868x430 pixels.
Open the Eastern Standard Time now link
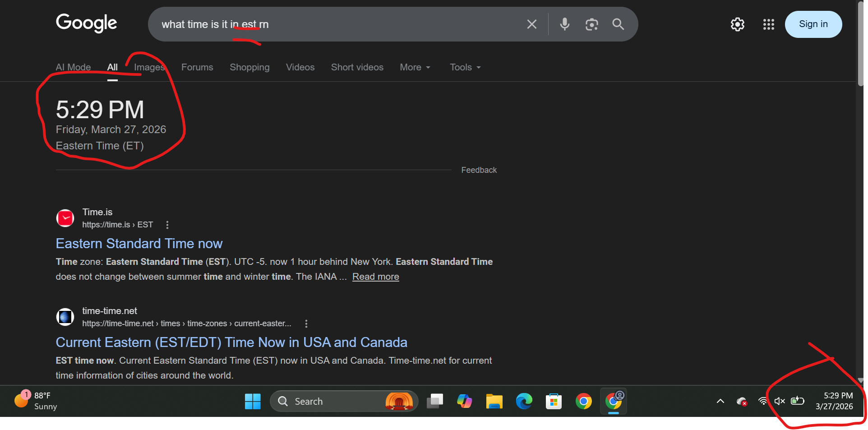pyautogui.click(x=139, y=244)
